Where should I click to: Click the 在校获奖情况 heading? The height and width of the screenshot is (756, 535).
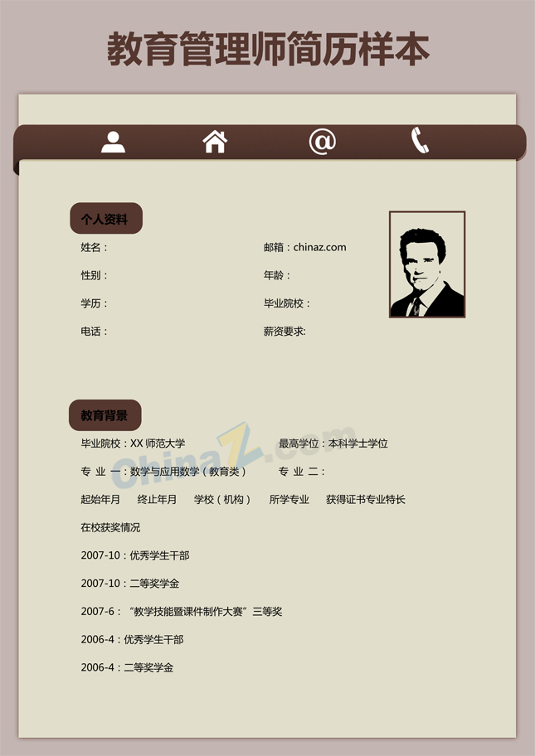(110, 527)
